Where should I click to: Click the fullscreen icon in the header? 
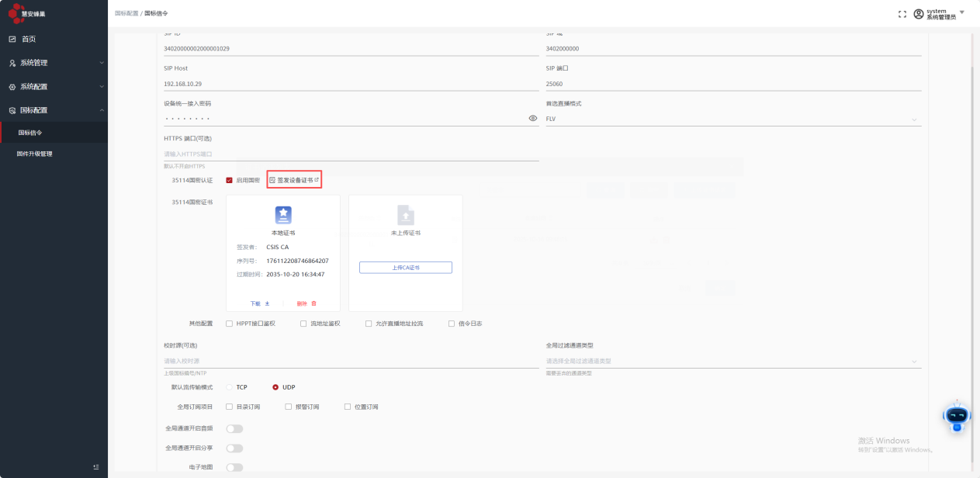click(x=902, y=14)
